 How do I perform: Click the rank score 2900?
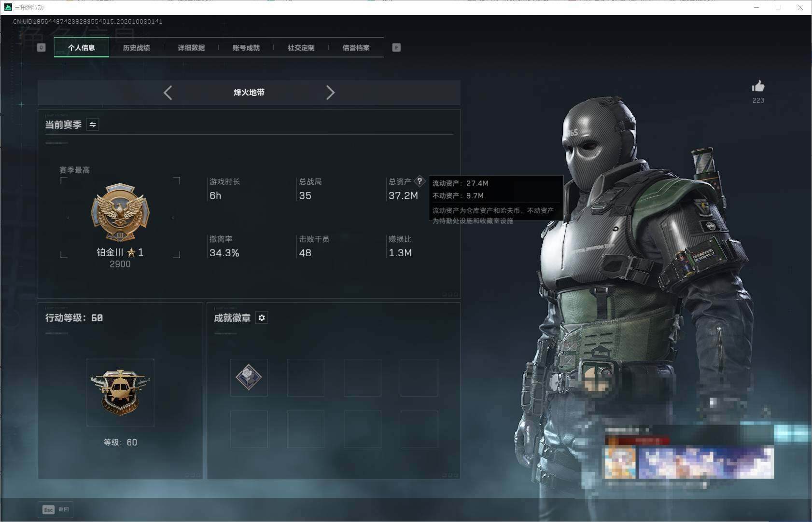coord(120,264)
